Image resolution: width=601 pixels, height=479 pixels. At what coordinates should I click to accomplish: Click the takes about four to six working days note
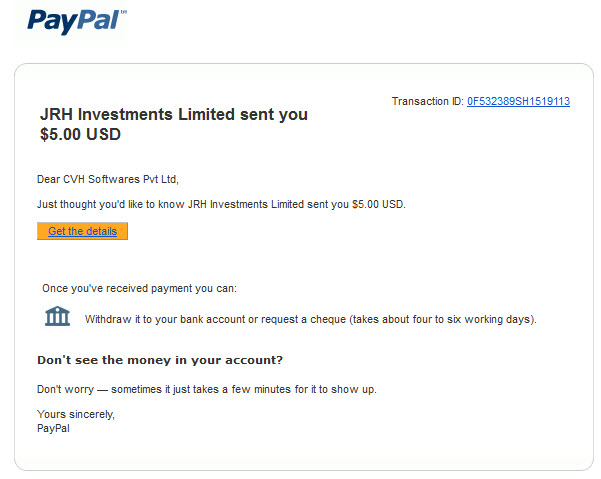pyautogui.click(x=443, y=319)
